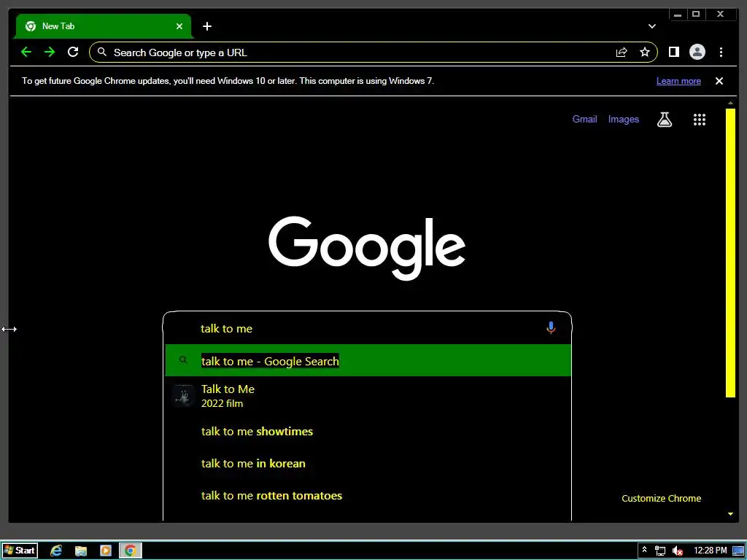747x560 pixels.
Task: Select the New Tab tab
Action: click(x=104, y=26)
